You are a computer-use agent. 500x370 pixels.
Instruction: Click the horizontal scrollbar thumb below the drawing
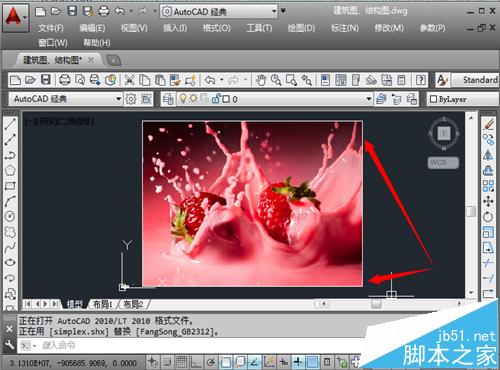coord(376,304)
